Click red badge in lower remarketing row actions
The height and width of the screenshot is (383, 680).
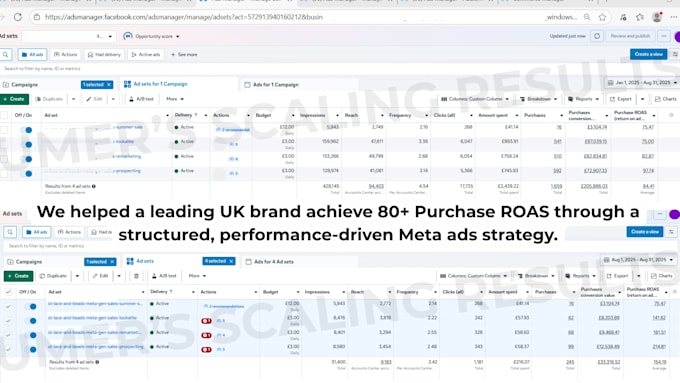coord(206,335)
